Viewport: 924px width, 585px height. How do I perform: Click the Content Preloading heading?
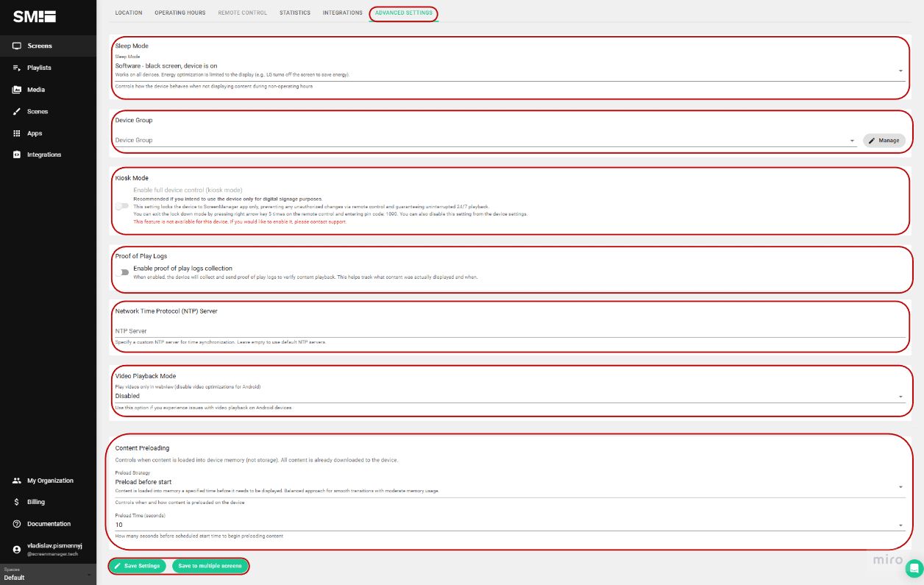click(x=142, y=447)
